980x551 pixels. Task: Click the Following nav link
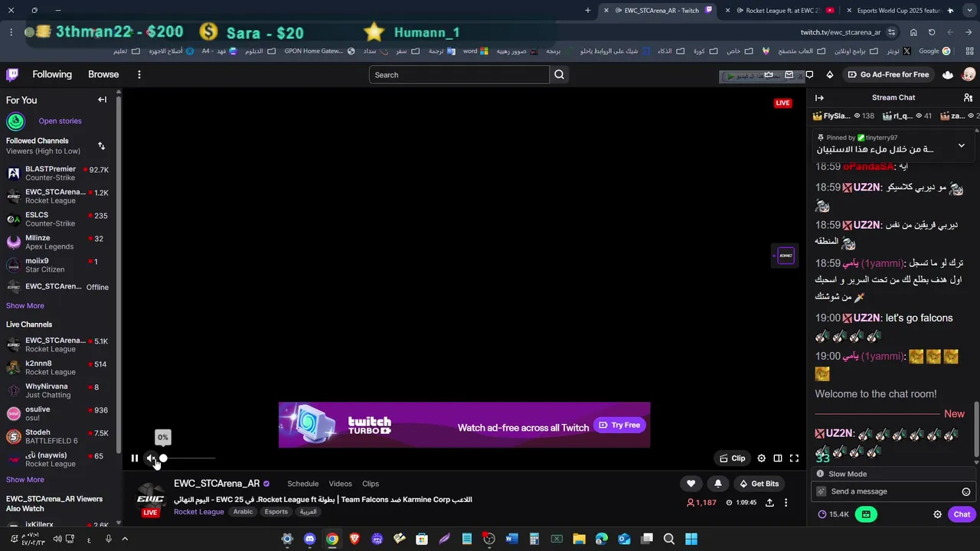point(52,74)
